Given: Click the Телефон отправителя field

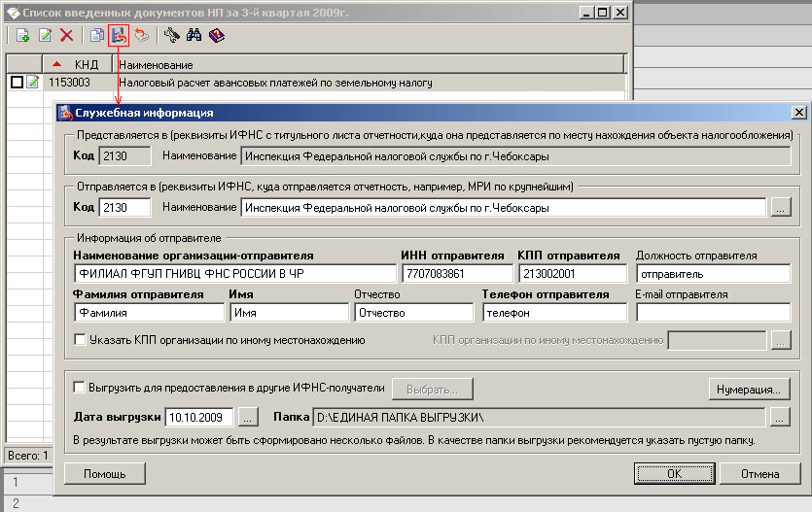Looking at the screenshot, I should pyautogui.click(x=554, y=313).
